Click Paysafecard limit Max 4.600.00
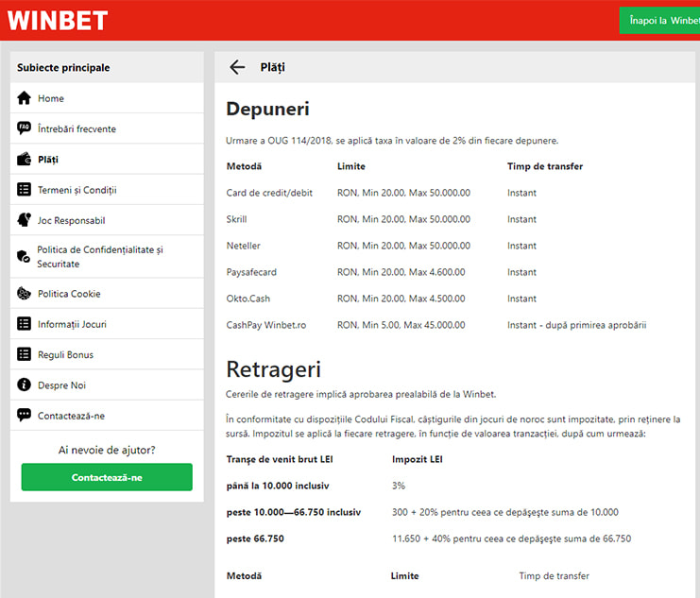 coord(401,272)
